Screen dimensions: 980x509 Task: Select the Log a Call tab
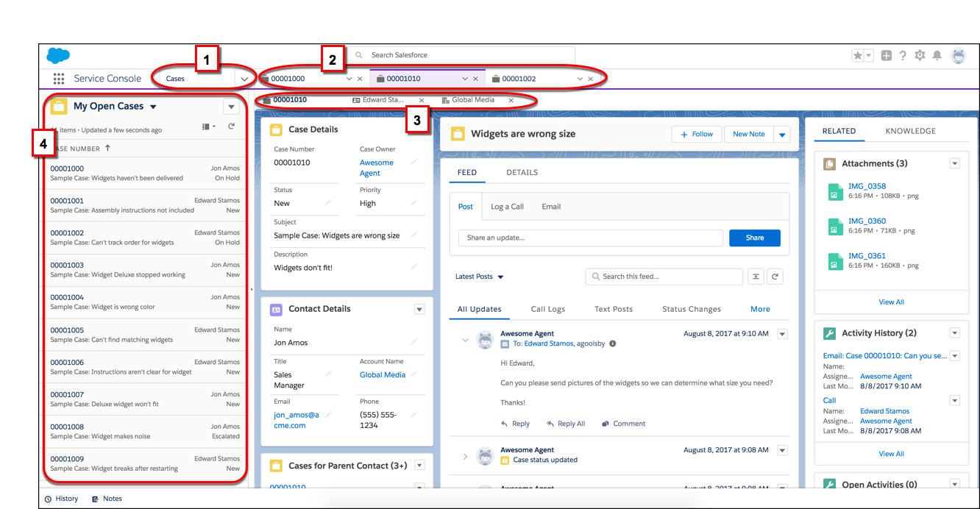pos(507,207)
